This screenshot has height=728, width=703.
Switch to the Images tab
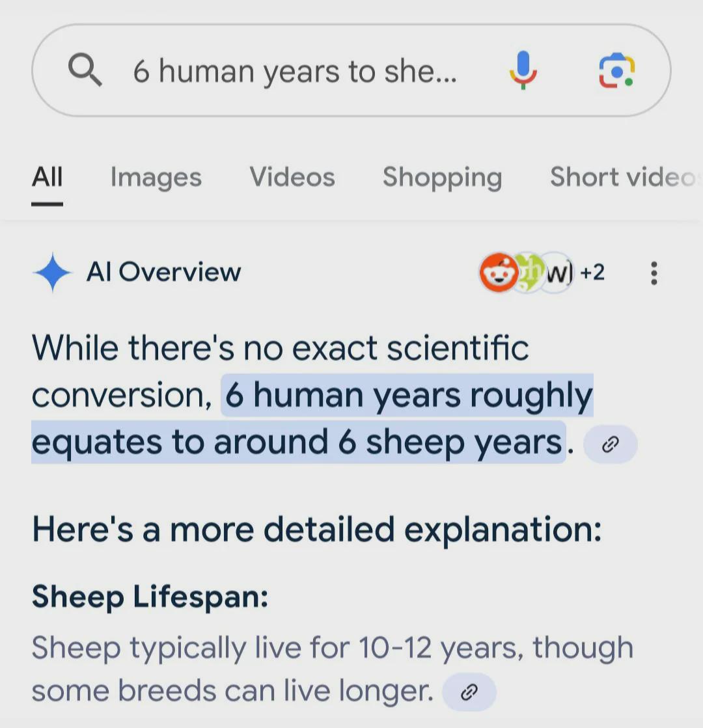coord(156,178)
